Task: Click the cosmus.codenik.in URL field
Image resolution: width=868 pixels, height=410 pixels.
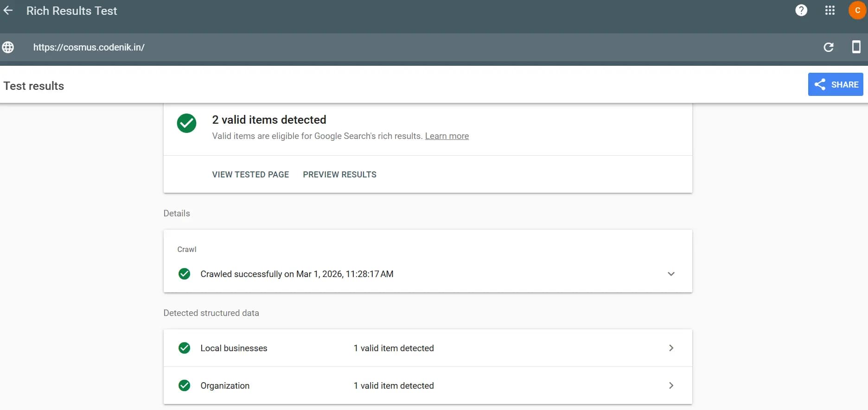Action: [x=89, y=47]
